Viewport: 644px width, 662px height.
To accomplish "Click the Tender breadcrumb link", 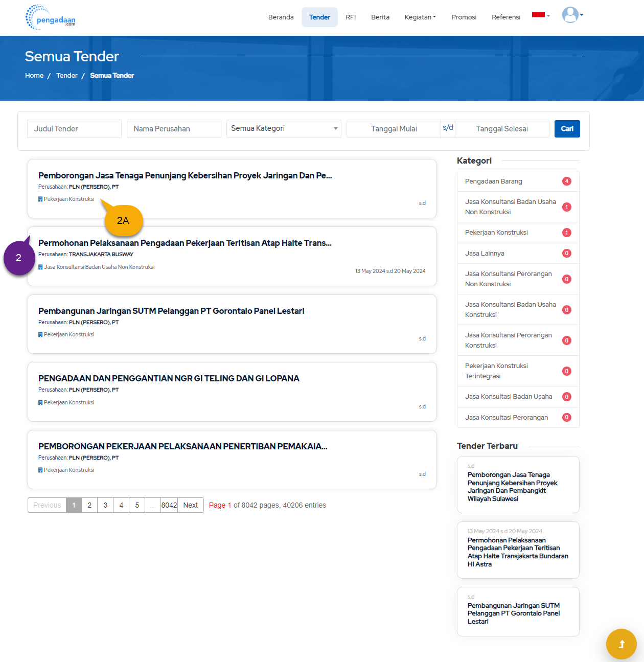I will tap(67, 76).
